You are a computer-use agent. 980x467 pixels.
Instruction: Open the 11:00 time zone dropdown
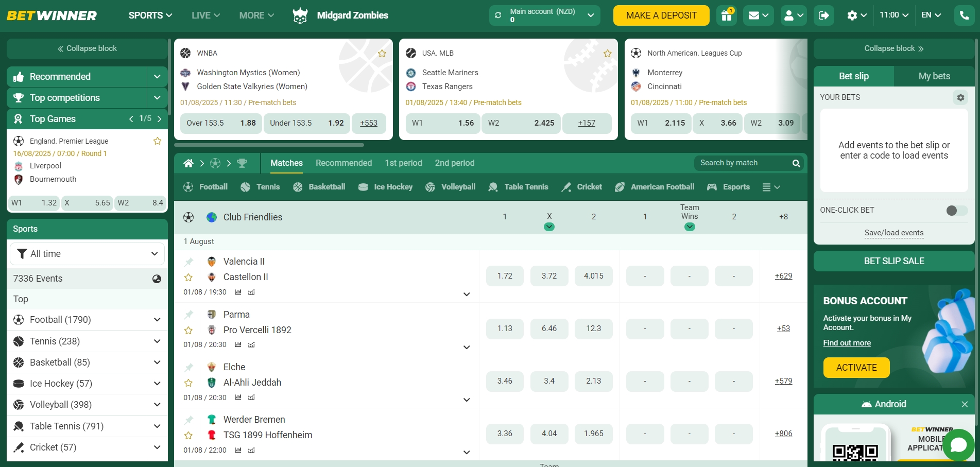click(893, 15)
